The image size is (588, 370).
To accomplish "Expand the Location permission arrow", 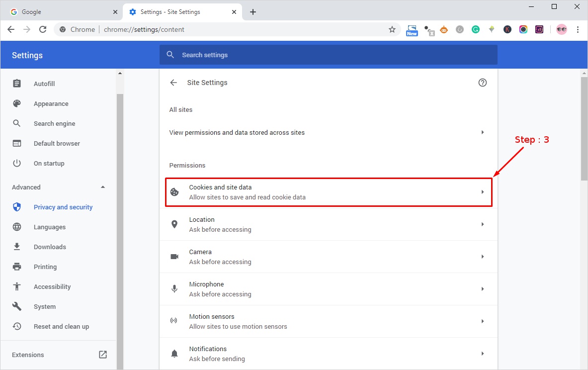I will click(x=482, y=224).
